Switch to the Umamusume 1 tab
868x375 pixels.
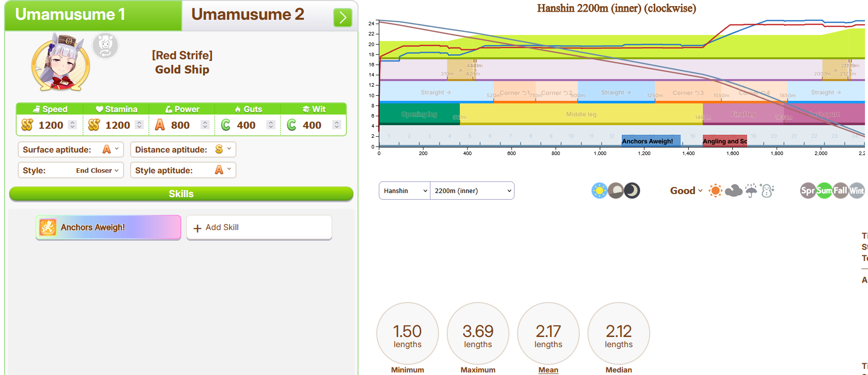93,15
